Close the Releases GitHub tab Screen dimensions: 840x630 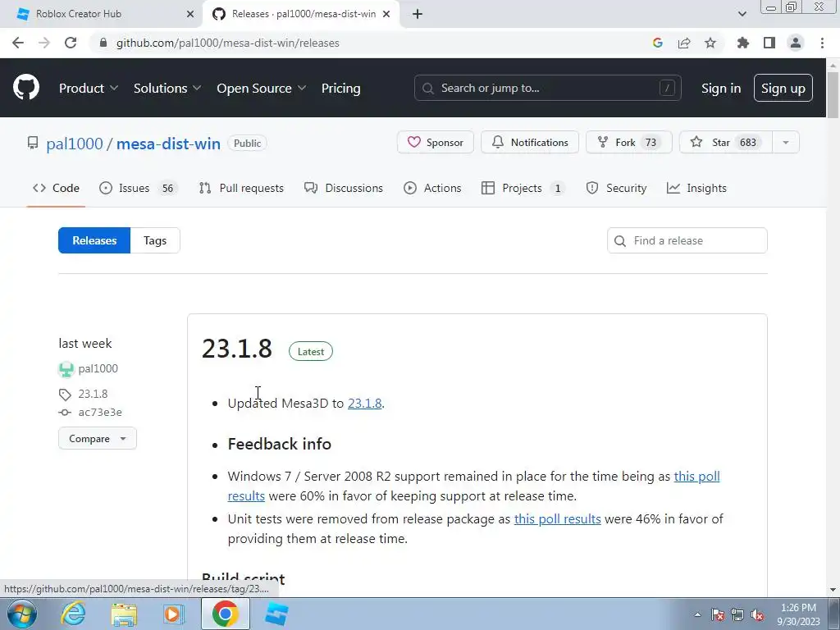coord(386,14)
